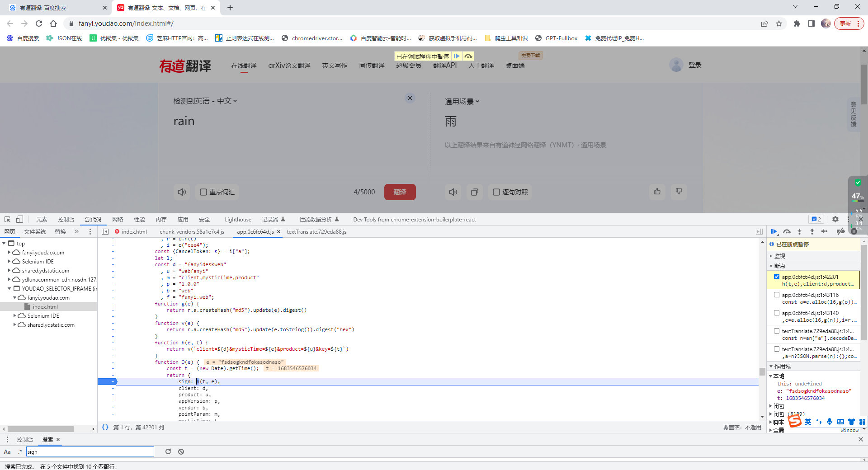
Task: Clear the search results icon
Action: pos(181,451)
